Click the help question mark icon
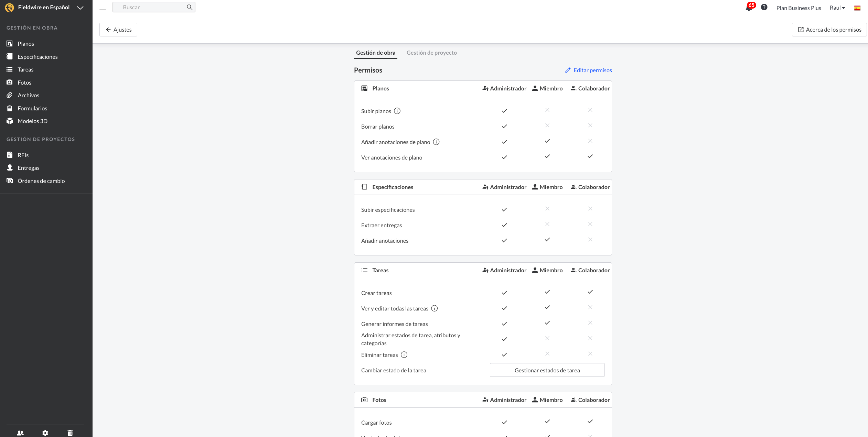Screen dimensions: 868x437 764,7
